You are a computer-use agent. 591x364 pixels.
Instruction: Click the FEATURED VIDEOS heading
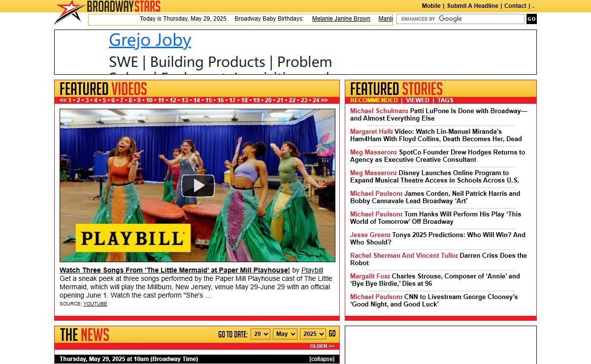[x=103, y=89]
